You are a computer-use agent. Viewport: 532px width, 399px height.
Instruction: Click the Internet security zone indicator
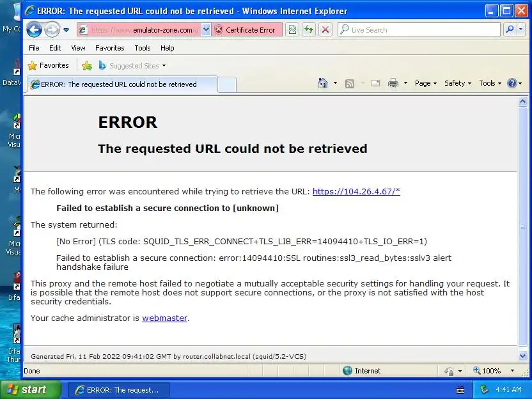tap(362, 371)
